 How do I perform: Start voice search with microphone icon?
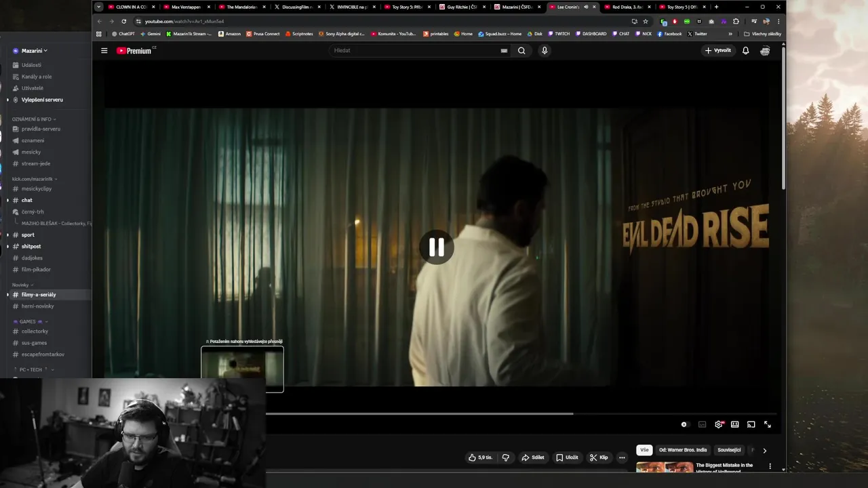click(544, 50)
